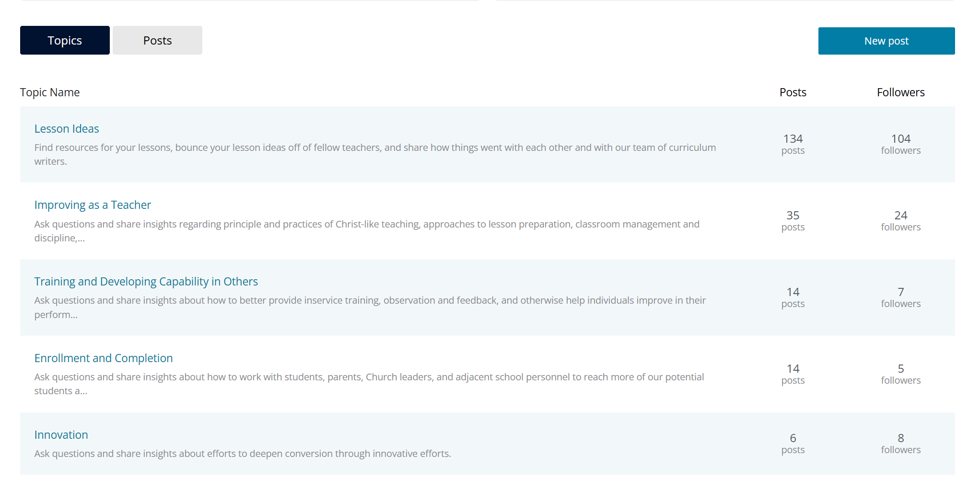The height and width of the screenshot is (479, 980).
Task: Click the 134 posts count
Action: pos(793,144)
